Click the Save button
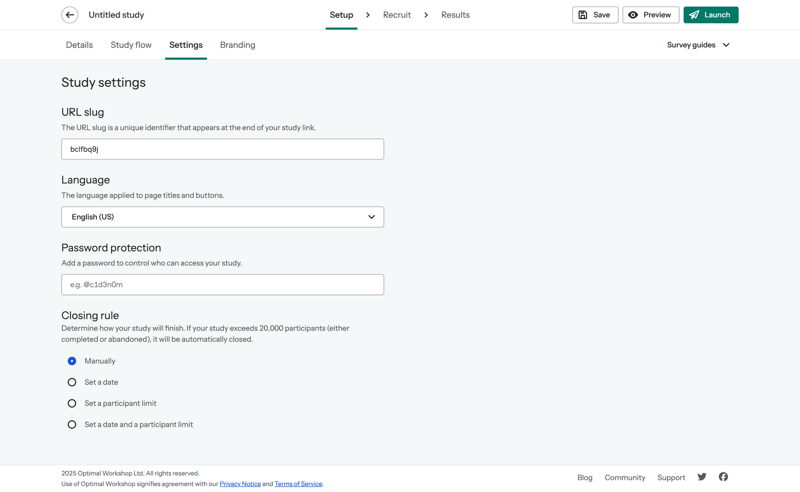This screenshot has height=492, width=800. pos(595,15)
